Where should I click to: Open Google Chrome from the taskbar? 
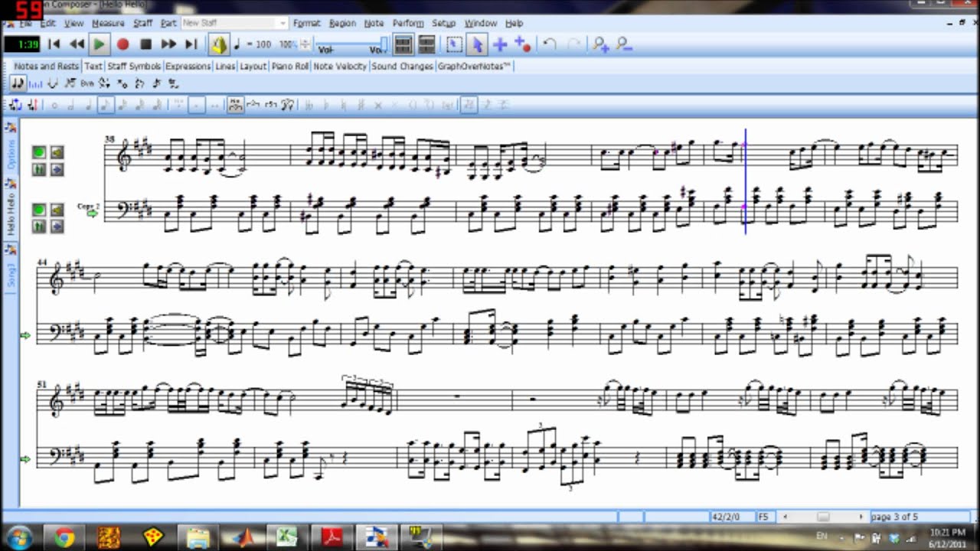click(64, 538)
